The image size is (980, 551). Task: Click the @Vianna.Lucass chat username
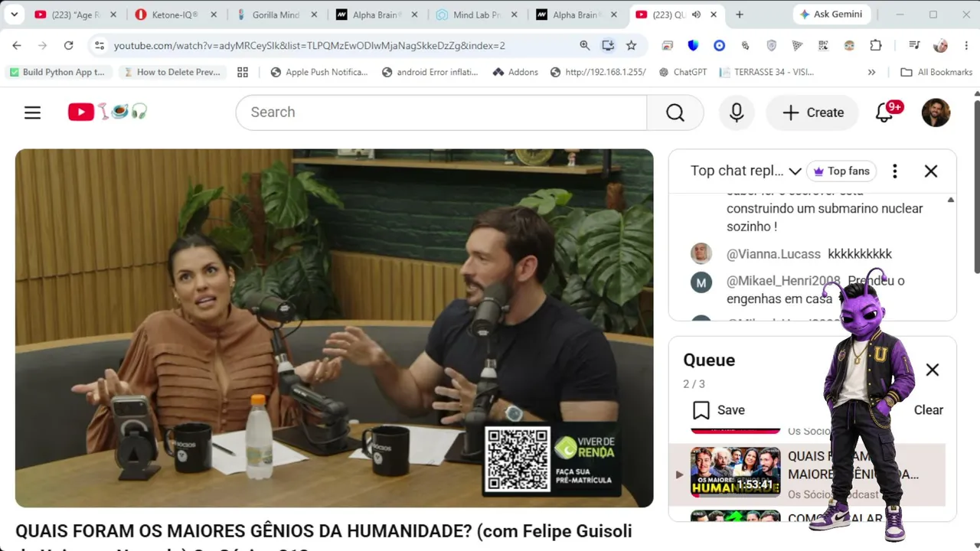point(773,254)
